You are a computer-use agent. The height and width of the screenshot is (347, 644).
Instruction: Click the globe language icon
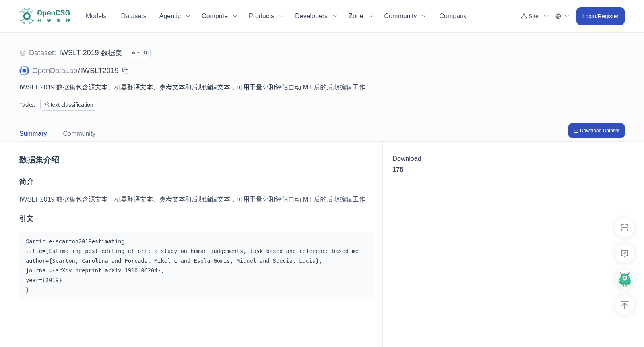click(x=558, y=16)
